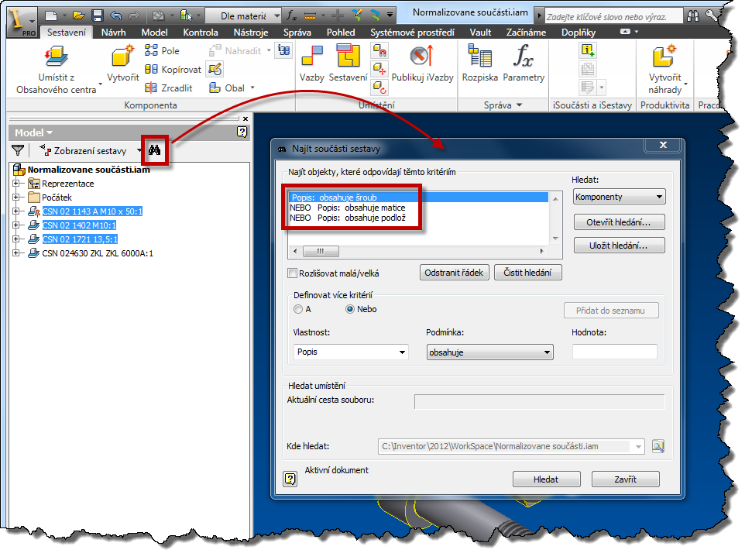Click the browse icon next to Kde hledat
This screenshot has height=560, width=752.
point(658,446)
